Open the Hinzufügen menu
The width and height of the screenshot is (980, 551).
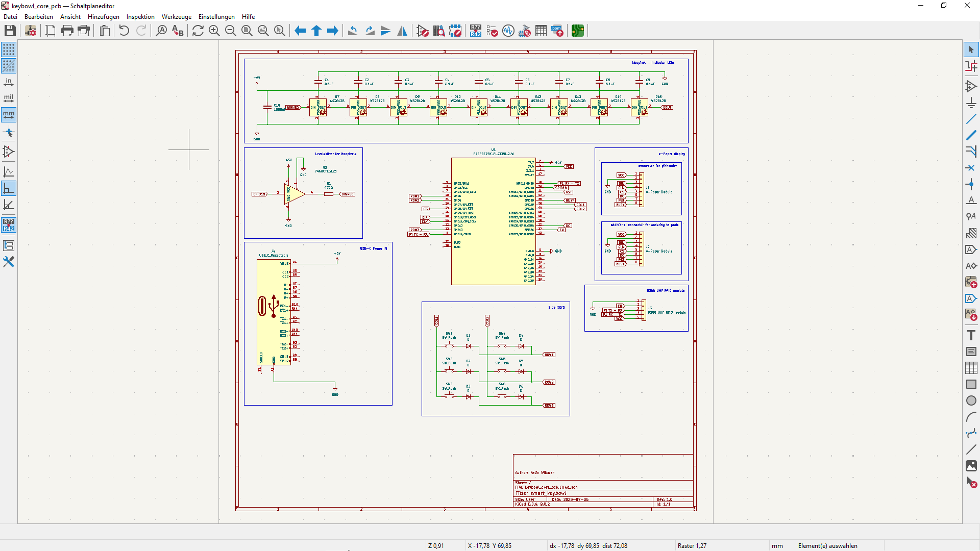pos(104,17)
